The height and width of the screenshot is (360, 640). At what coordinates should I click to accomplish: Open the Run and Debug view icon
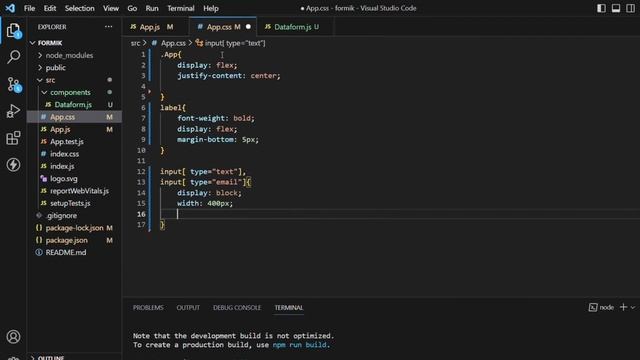pos(13,111)
